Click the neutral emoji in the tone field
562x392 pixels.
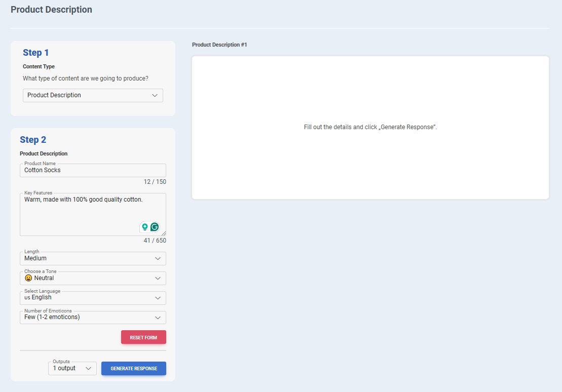click(28, 278)
